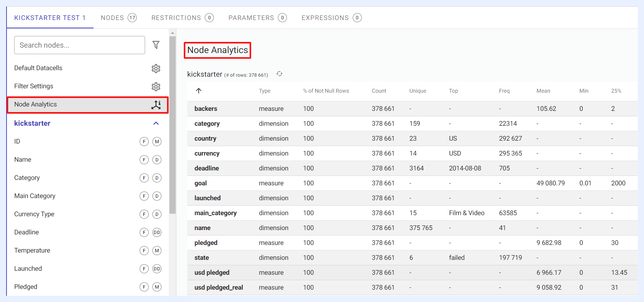The width and height of the screenshot is (644, 302).
Task: Click the M badge on ID row
Action: tap(157, 141)
